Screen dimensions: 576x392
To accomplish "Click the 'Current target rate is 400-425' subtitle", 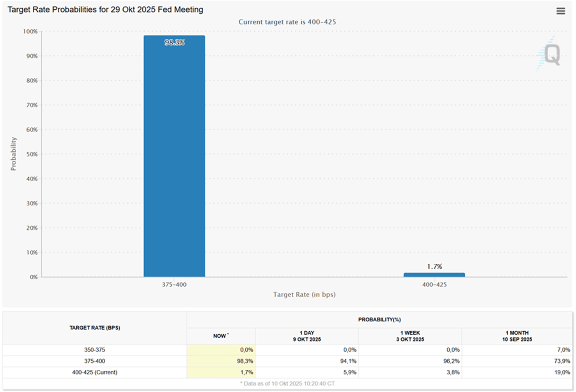I will (287, 22).
